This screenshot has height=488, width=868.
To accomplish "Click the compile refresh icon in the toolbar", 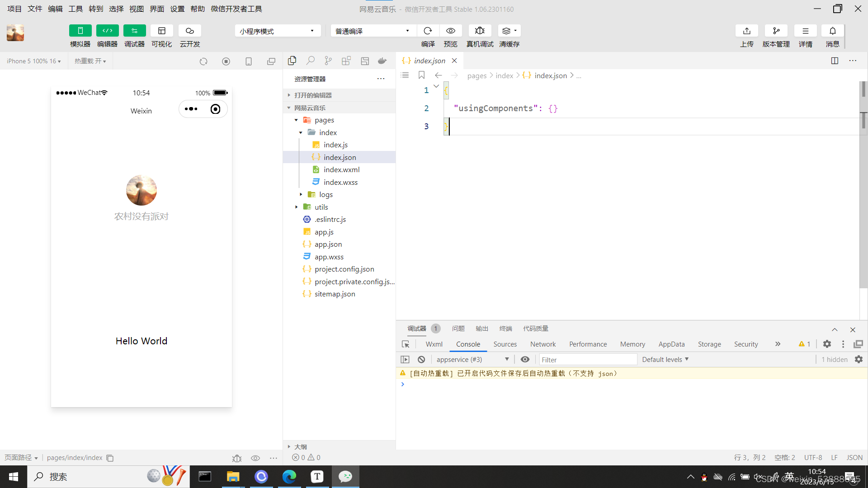I will 428,31.
